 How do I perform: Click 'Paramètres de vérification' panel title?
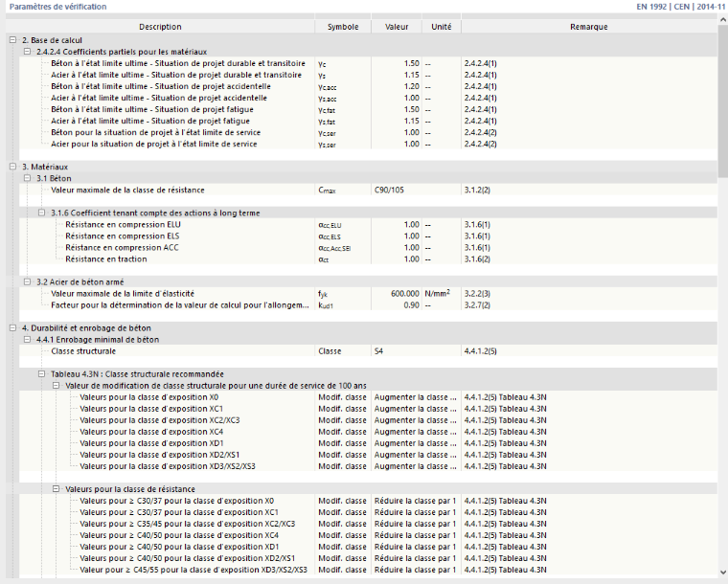pyautogui.click(x=58, y=7)
